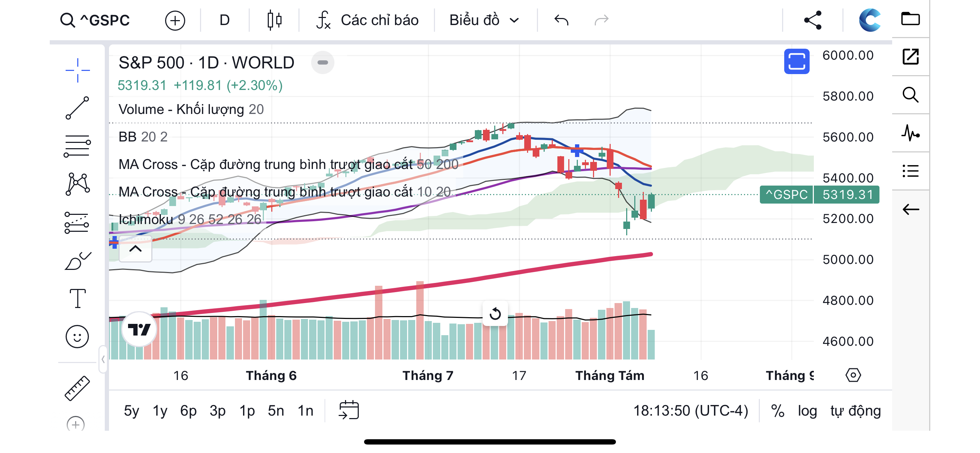
Task: Select 1y time range
Action: point(160,411)
